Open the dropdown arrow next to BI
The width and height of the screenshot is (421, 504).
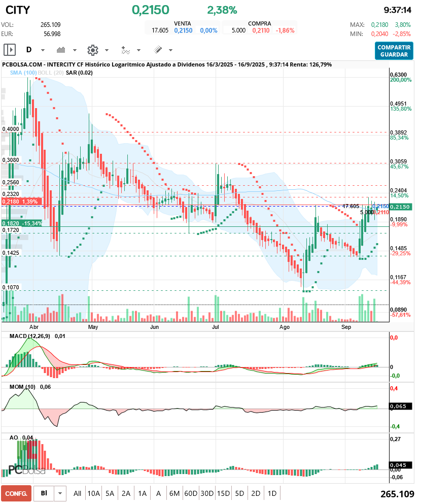coord(61,493)
